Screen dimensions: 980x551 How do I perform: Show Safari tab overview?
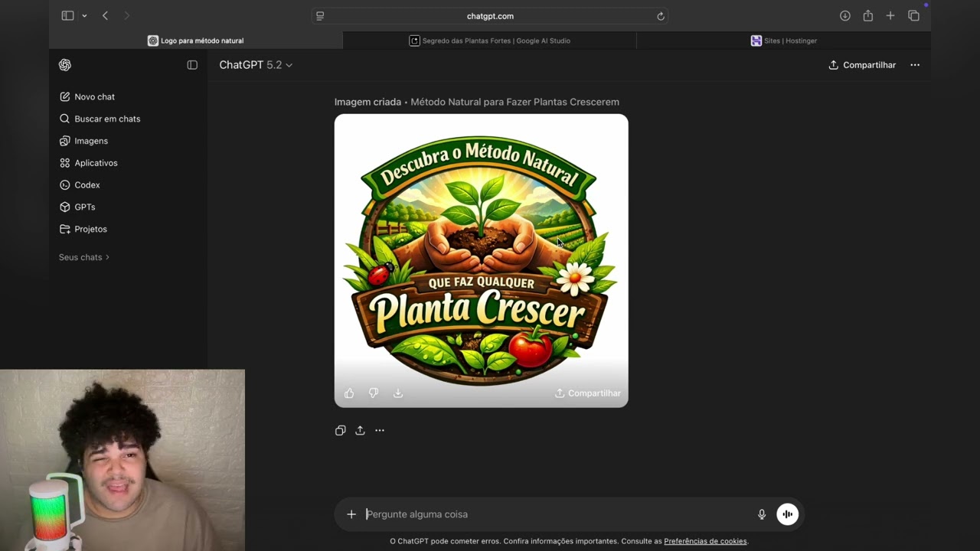point(913,16)
